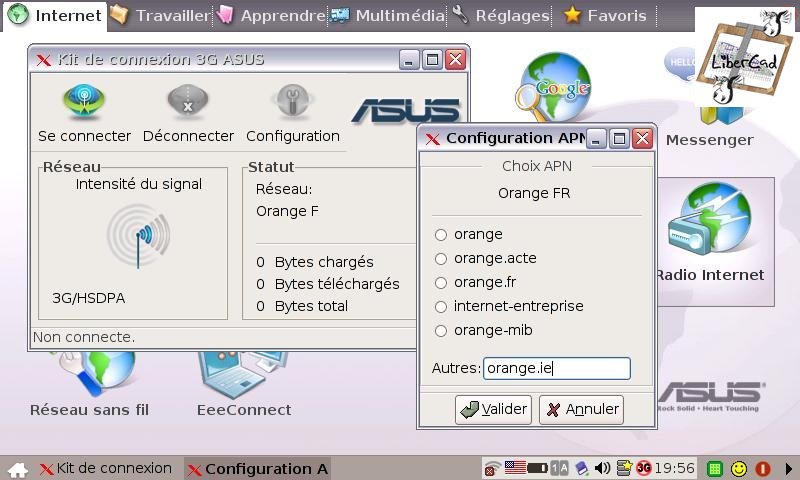Select the orange.acte APN radio button
800x480 pixels.
441,259
